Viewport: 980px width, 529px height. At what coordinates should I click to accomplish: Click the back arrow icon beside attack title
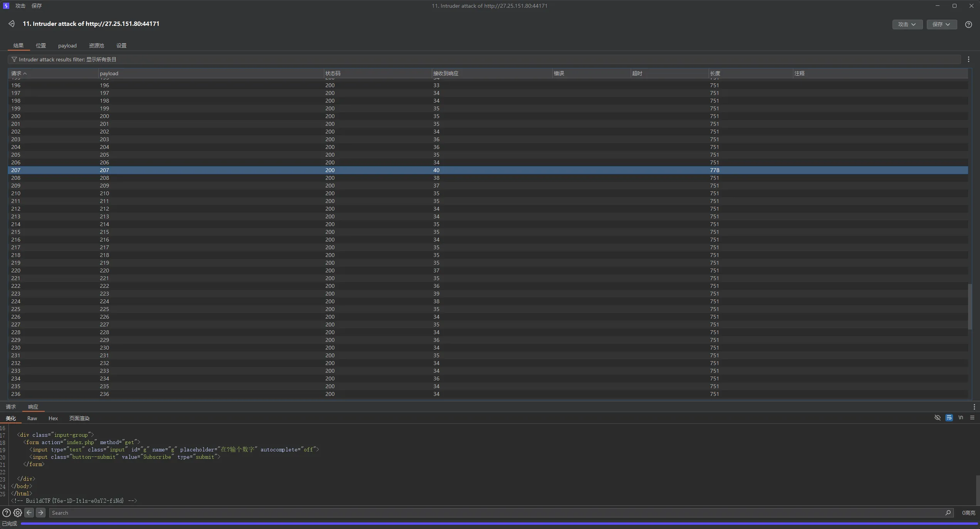(x=12, y=24)
